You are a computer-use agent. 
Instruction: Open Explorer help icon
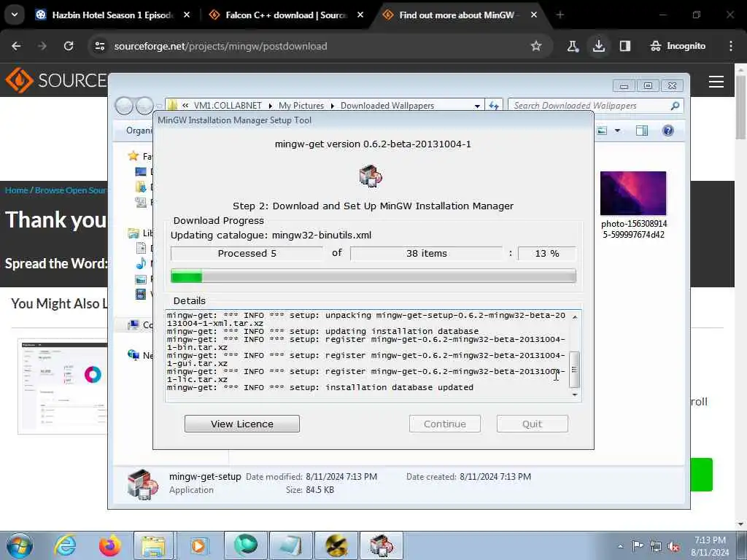pos(668,131)
